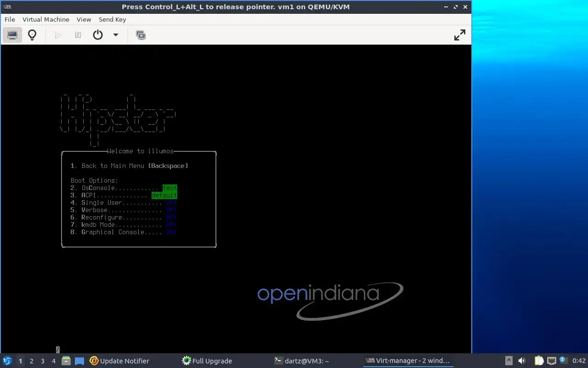Open shutdown options dropdown arrow

[116, 35]
